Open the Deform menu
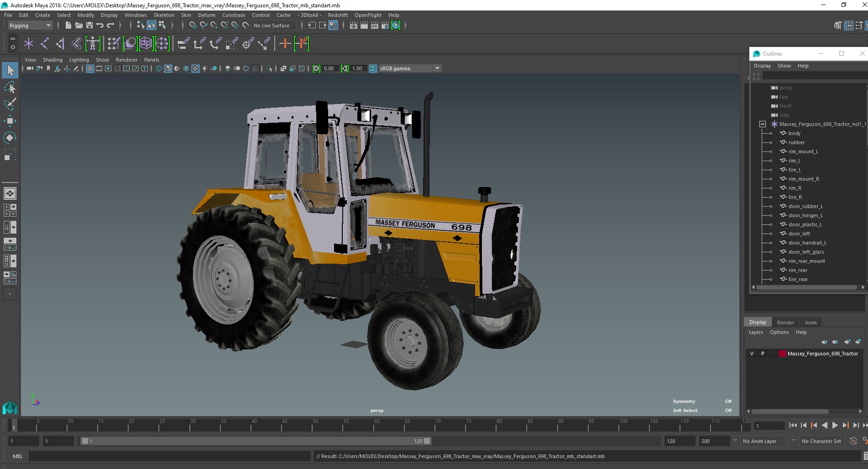868x469 pixels. [206, 15]
